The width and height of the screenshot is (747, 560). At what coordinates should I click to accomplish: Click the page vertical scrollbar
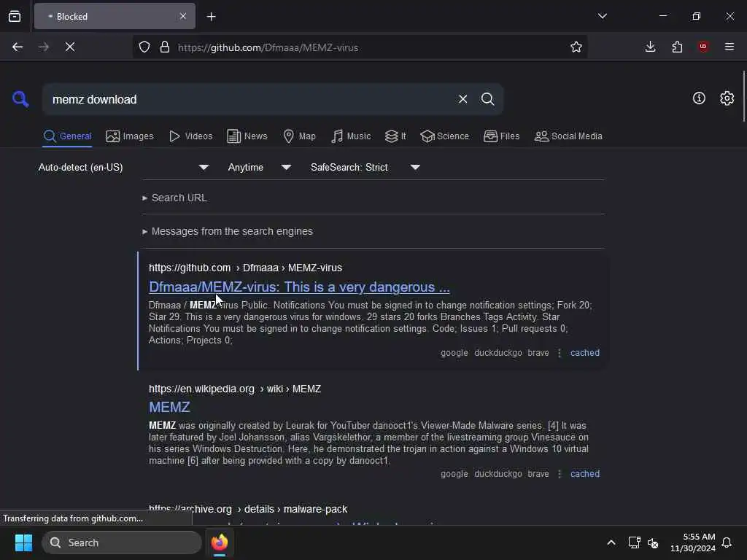pos(743,96)
